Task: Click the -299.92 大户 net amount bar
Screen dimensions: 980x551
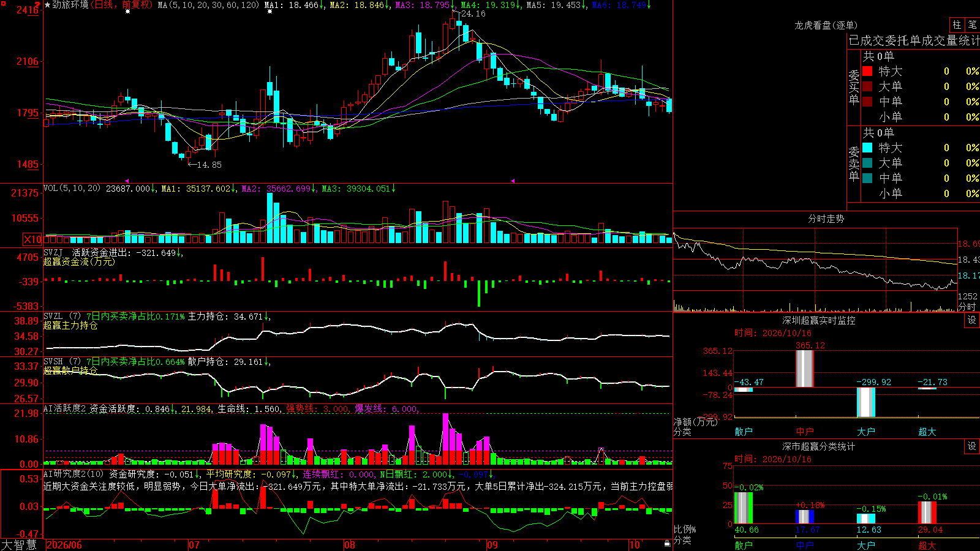Action: tap(865, 402)
